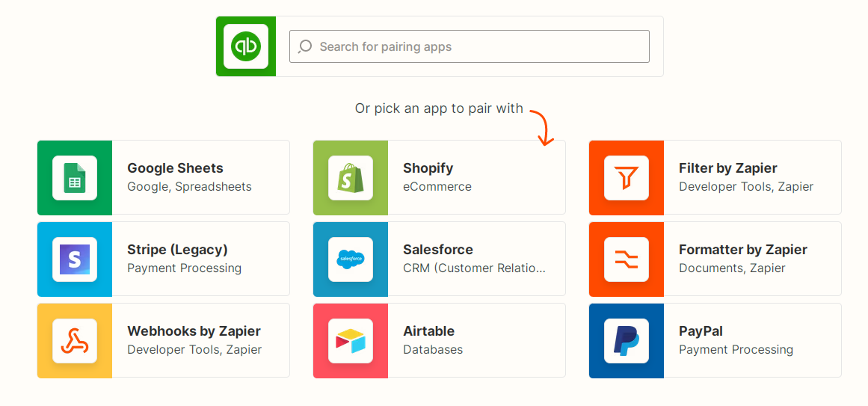868x406 pixels.
Task: Click "Payment Processing" under Stripe (Legacy)
Action: pos(185,268)
